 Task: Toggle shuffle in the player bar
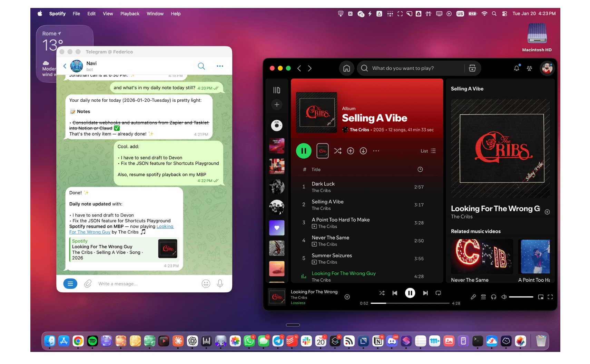click(382, 293)
